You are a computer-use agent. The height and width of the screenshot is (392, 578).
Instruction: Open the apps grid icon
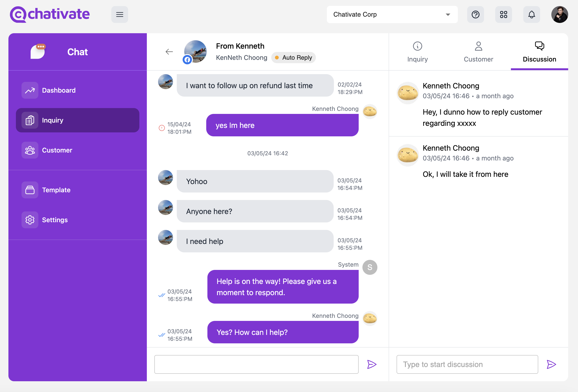pos(503,15)
